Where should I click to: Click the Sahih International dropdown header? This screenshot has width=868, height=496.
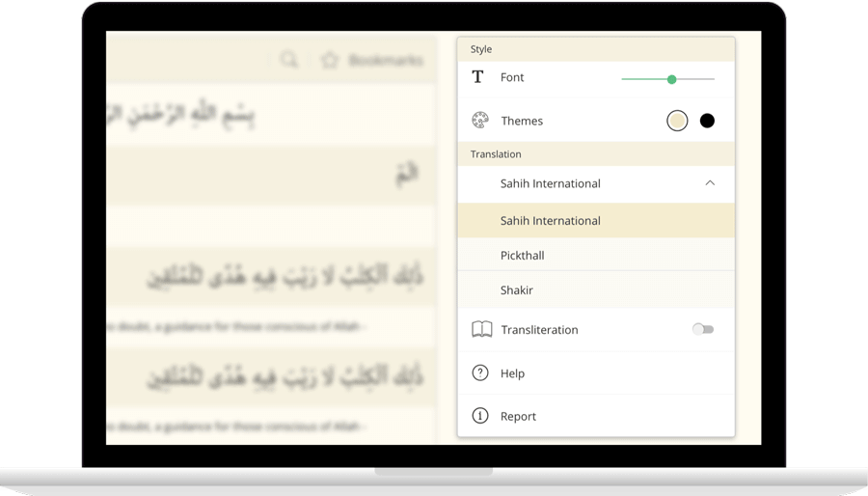pos(550,183)
